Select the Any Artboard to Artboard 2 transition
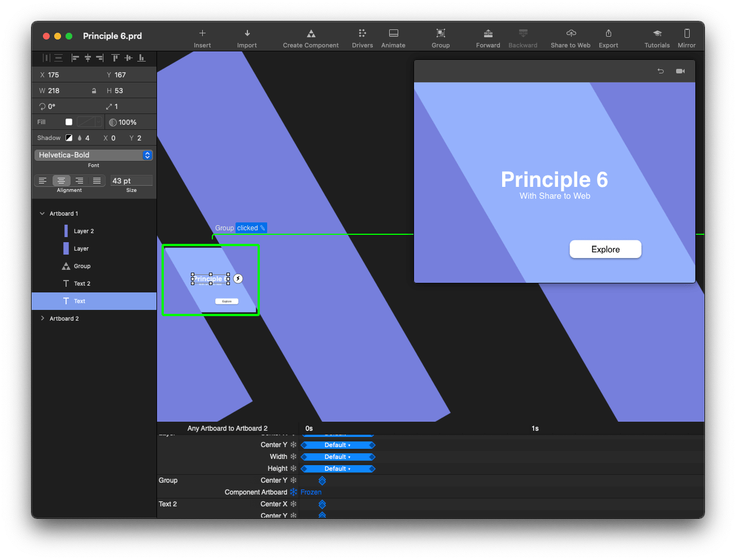The height and width of the screenshot is (560, 736). [228, 428]
